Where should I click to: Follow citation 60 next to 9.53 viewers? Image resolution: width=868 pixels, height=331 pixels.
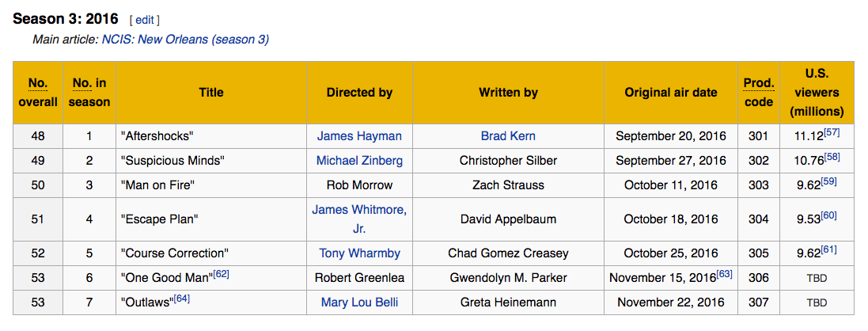(x=828, y=215)
